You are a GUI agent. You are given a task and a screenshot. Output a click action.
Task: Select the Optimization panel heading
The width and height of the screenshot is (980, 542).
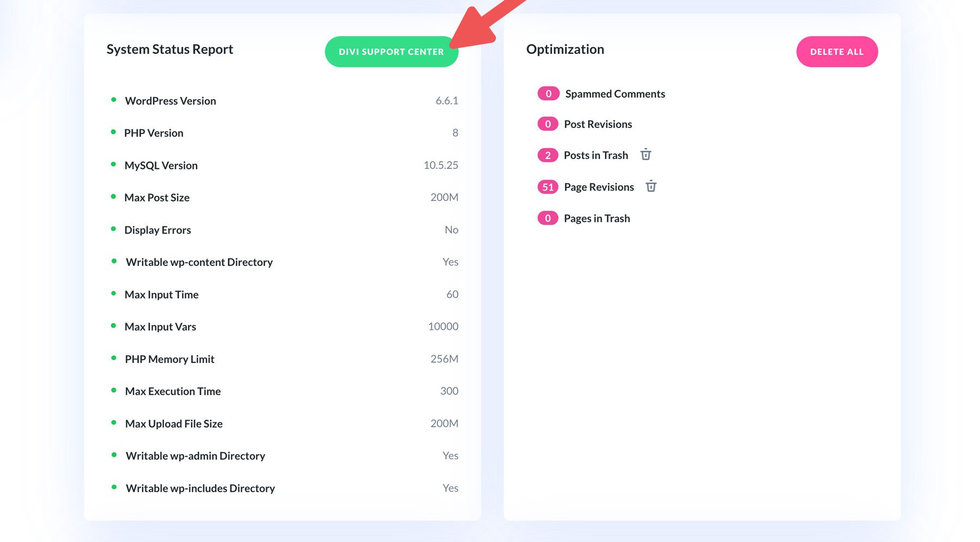565,50
